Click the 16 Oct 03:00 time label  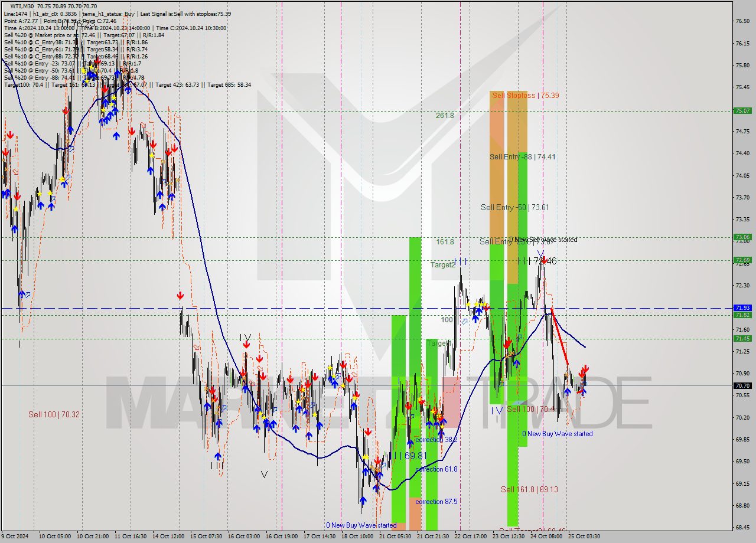[244, 537]
